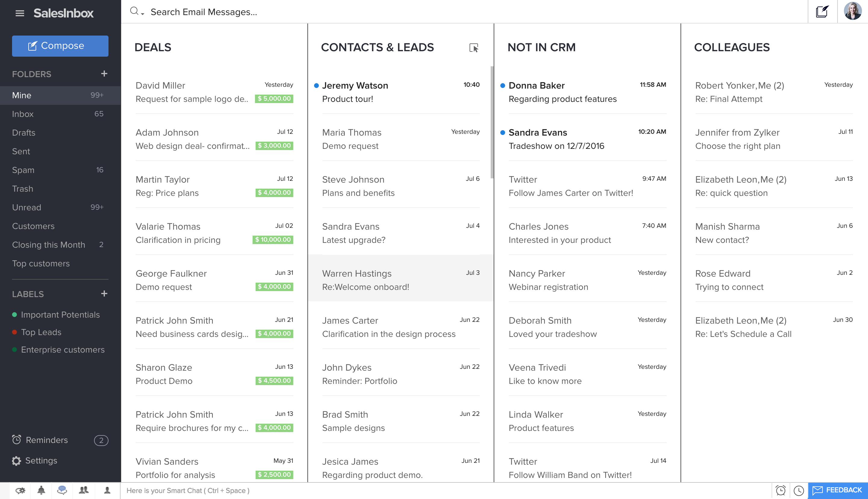Open the hamburger menu beside SalesInbox
The width and height of the screenshot is (868, 499).
click(20, 13)
